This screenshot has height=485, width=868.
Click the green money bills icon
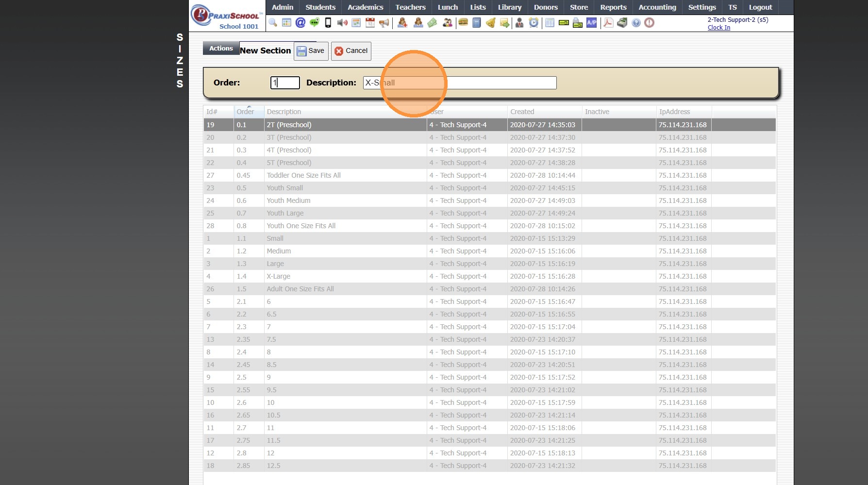tap(432, 23)
